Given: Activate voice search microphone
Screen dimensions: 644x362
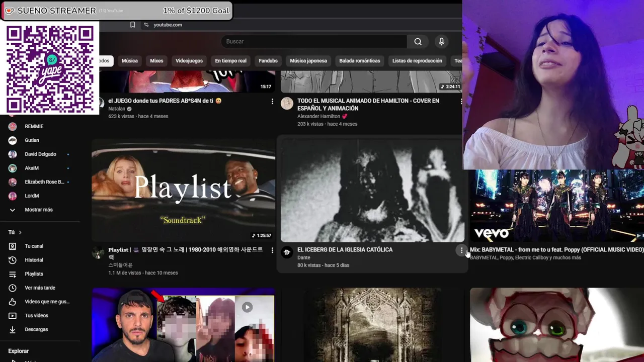Looking at the screenshot, I should click(441, 42).
